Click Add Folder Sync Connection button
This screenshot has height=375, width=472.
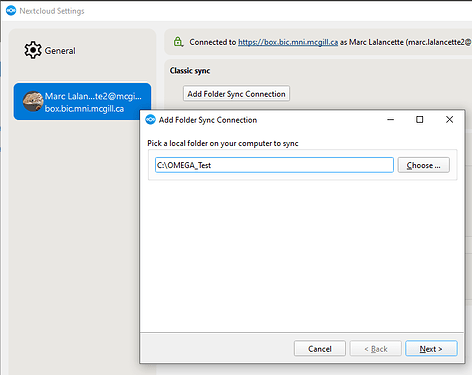[236, 94]
